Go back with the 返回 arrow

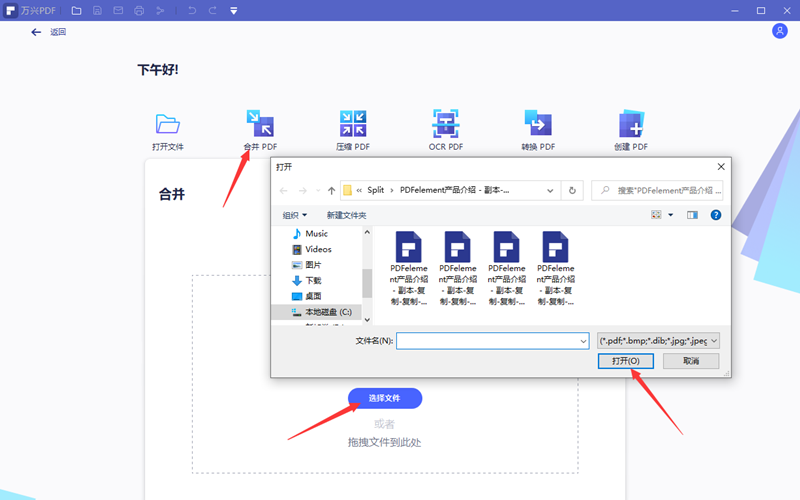[x=36, y=32]
